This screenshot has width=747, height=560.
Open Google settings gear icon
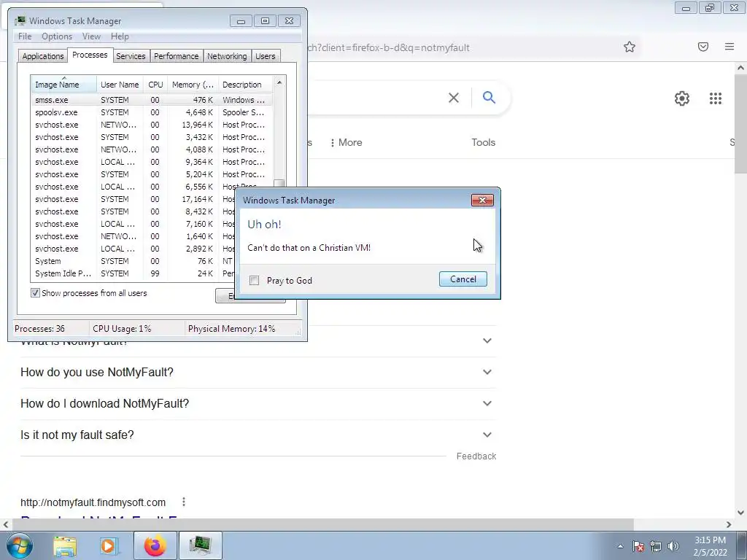682,98
